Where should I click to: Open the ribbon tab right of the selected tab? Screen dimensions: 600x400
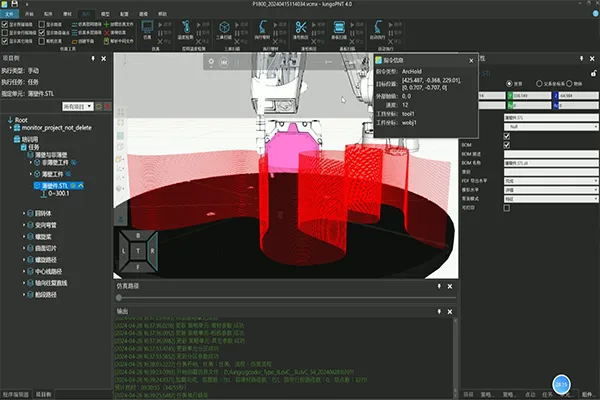(105, 14)
